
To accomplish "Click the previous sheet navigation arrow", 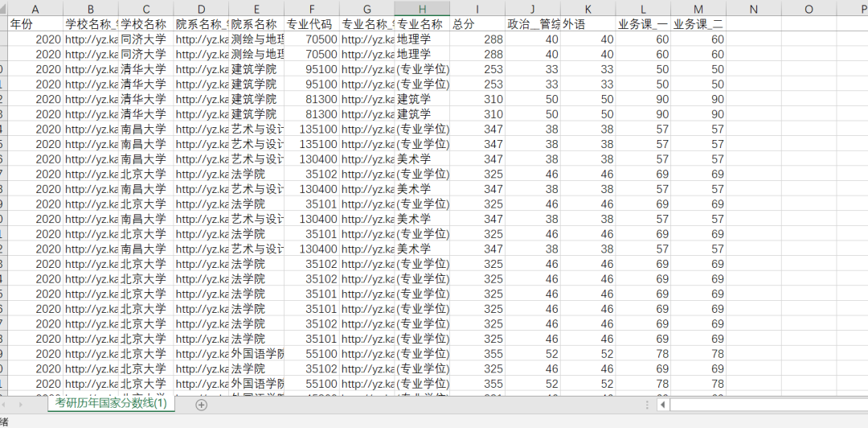I will click(x=6, y=405).
